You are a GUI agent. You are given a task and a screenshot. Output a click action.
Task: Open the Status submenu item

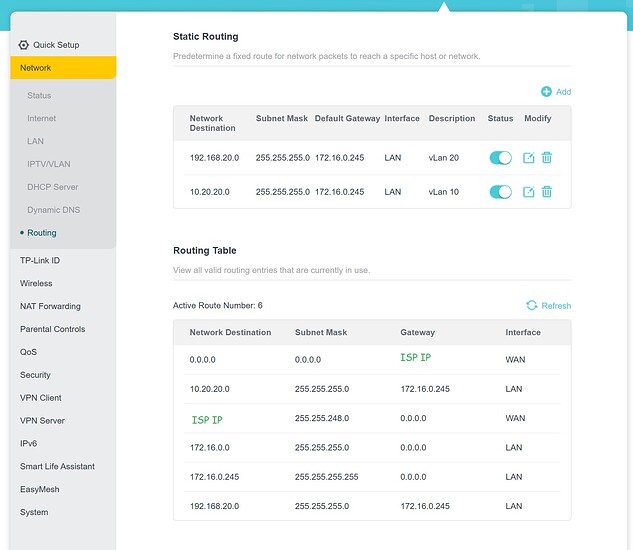click(39, 96)
